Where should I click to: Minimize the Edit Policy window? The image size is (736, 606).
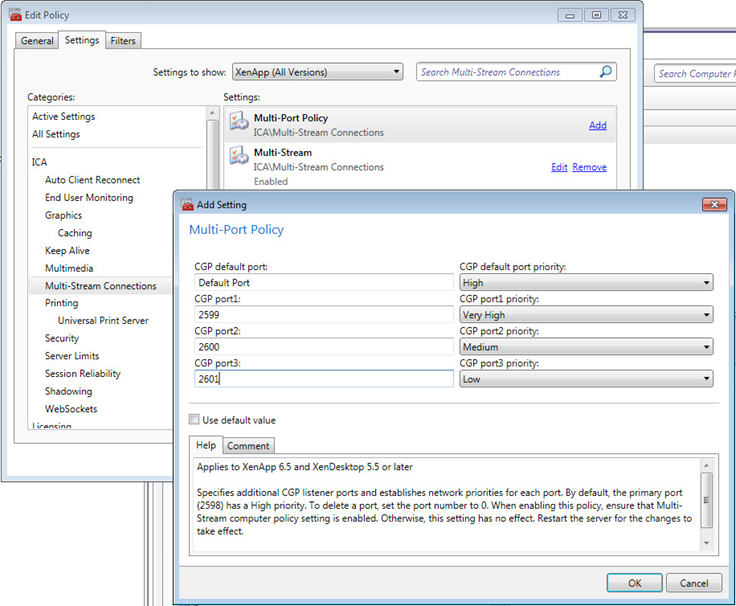tap(570, 15)
